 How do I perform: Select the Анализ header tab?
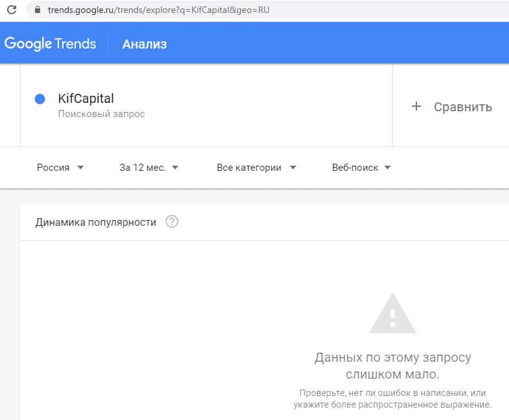[x=144, y=44]
